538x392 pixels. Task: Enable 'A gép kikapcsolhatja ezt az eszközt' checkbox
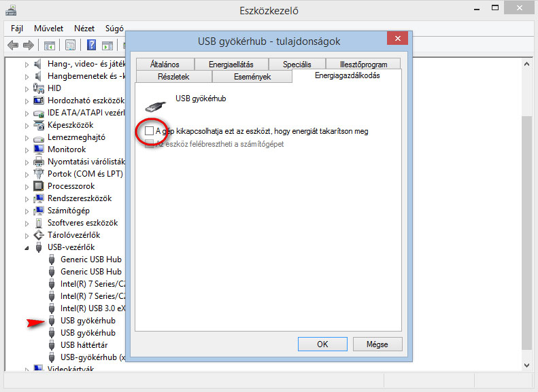[149, 130]
